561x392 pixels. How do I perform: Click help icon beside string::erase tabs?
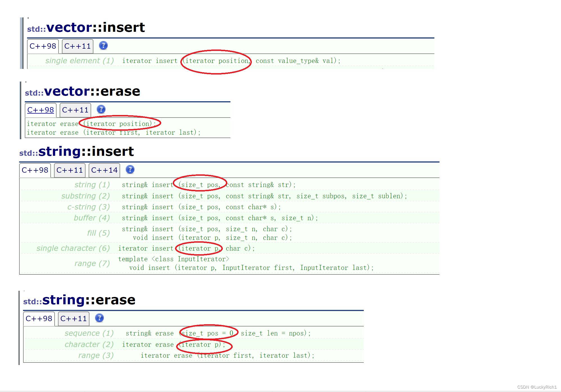tap(99, 318)
